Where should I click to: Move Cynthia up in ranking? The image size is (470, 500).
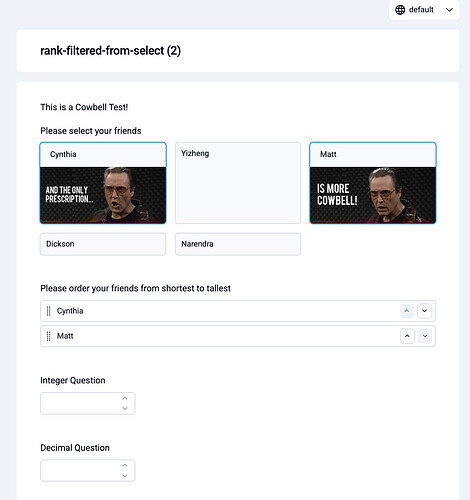[407, 311]
